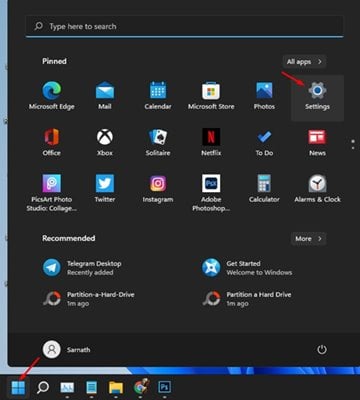Click the taskbar icon right of the search magnifier

(x=67, y=387)
